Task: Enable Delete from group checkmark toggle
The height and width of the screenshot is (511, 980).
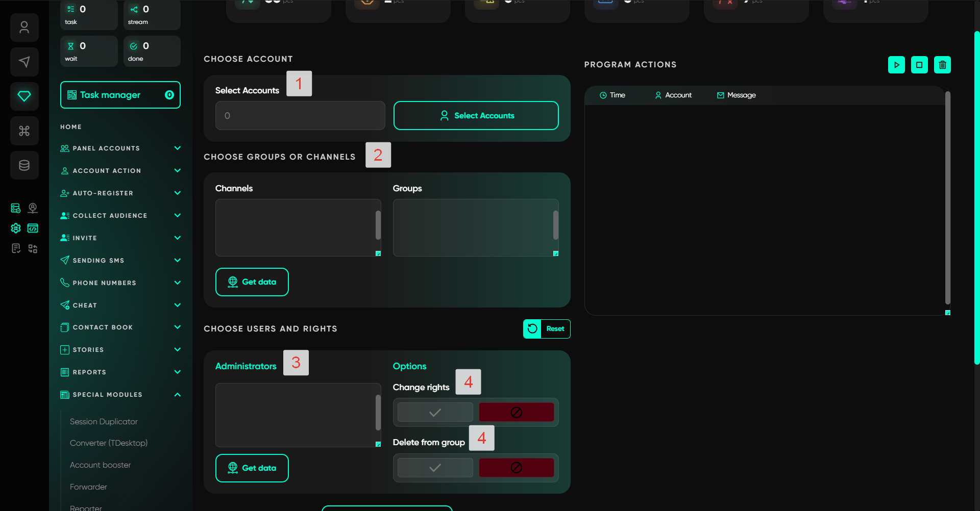Action: (x=435, y=468)
